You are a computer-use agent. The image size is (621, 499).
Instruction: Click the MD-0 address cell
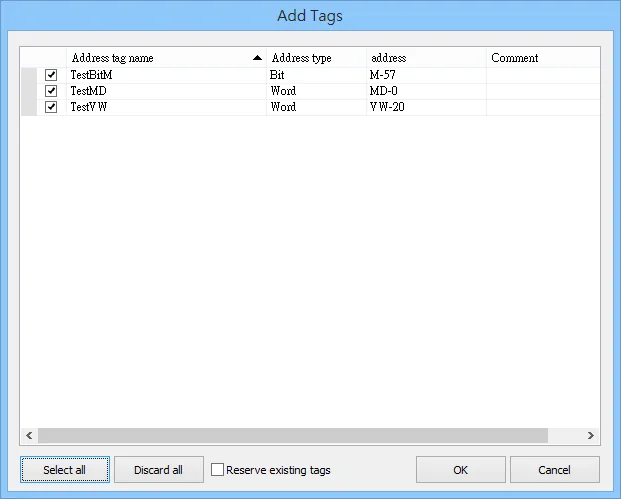coord(427,91)
